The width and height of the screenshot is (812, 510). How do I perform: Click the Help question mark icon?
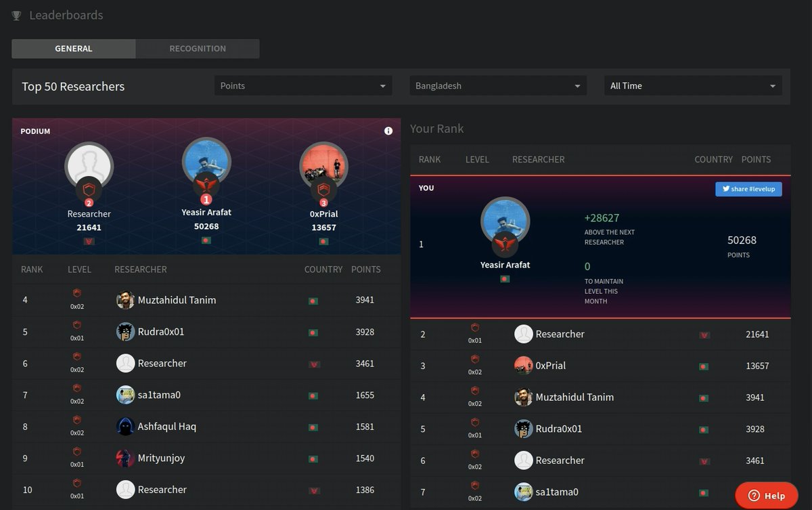[x=753, y=495]
